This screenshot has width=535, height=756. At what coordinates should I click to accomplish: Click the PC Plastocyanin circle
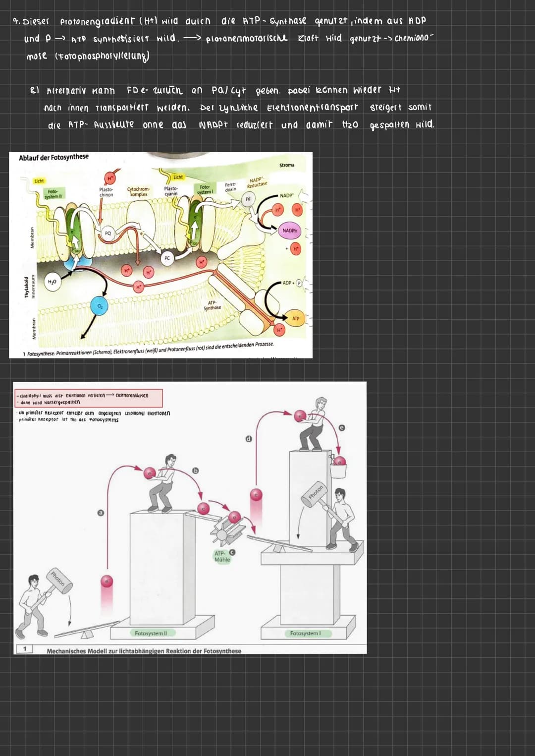point(167,258)
